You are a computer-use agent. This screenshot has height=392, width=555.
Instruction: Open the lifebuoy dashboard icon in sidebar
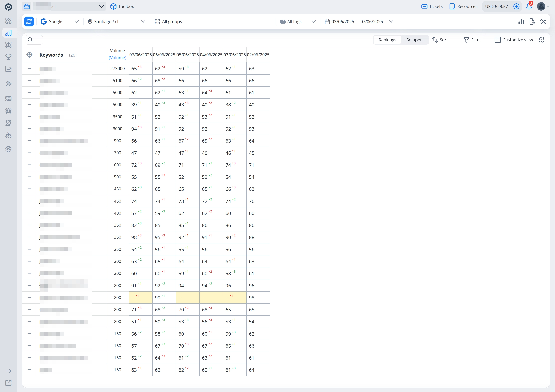point(8,21)
